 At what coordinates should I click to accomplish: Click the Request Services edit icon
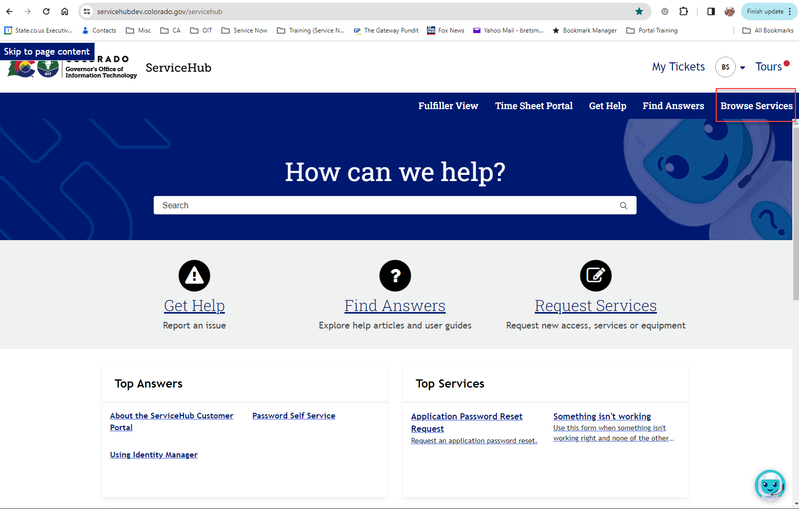tap(596, 276)
